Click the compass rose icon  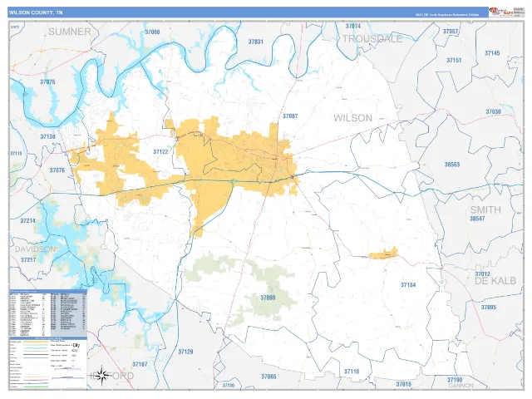coord(101,375)
